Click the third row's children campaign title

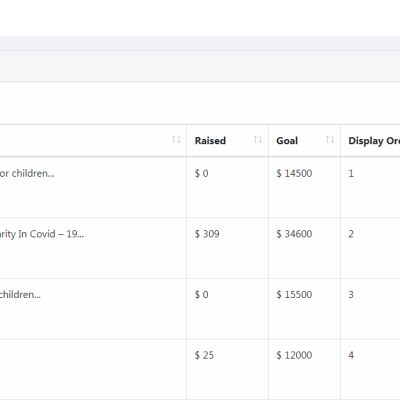point(20,295)
